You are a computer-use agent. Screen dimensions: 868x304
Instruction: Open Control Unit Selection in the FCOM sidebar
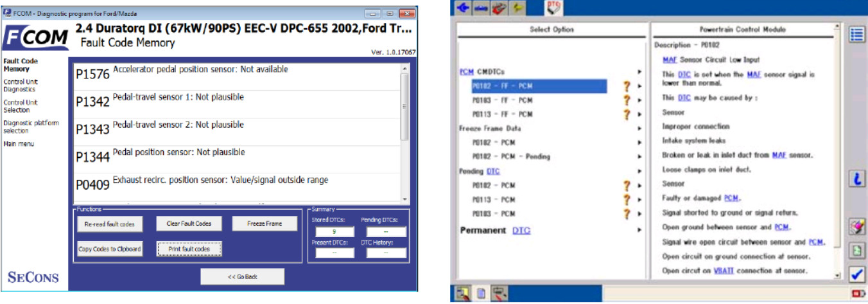21,106
